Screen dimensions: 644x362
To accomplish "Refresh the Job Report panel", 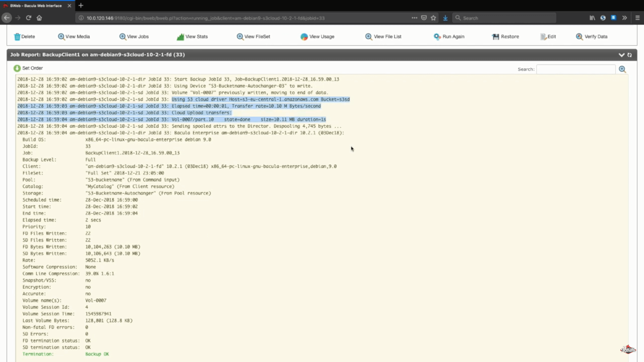I will [630, 55].
